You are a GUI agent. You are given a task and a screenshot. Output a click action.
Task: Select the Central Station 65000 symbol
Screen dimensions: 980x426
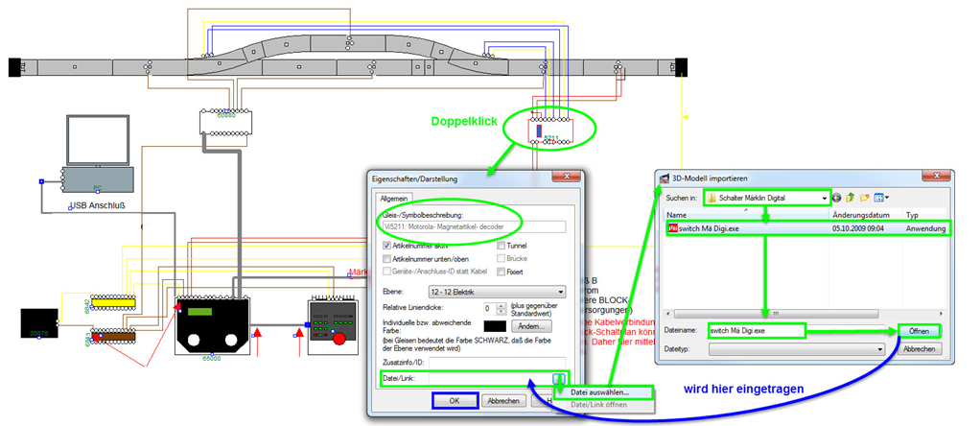213,325
